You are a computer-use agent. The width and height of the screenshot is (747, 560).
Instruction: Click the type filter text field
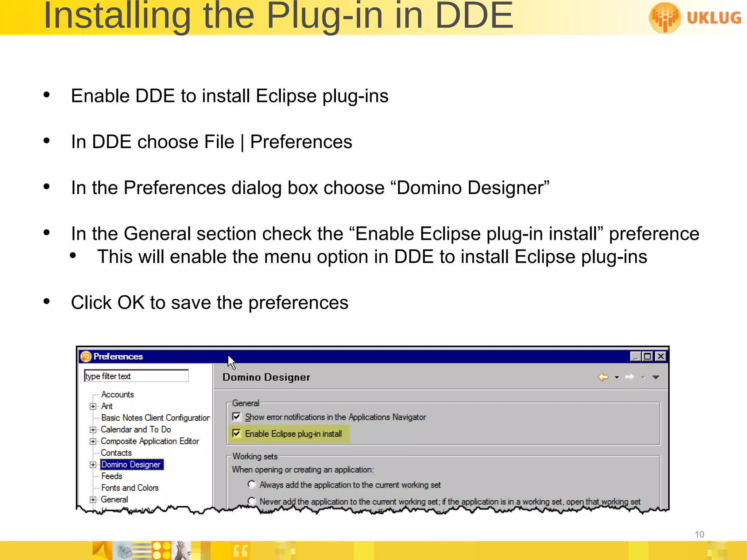coord(136,376)
